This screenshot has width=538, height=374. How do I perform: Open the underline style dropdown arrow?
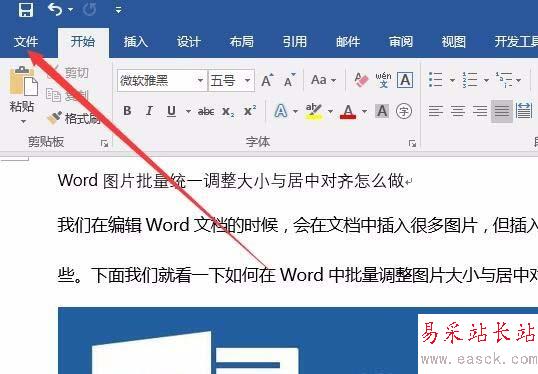coord(188,111)
